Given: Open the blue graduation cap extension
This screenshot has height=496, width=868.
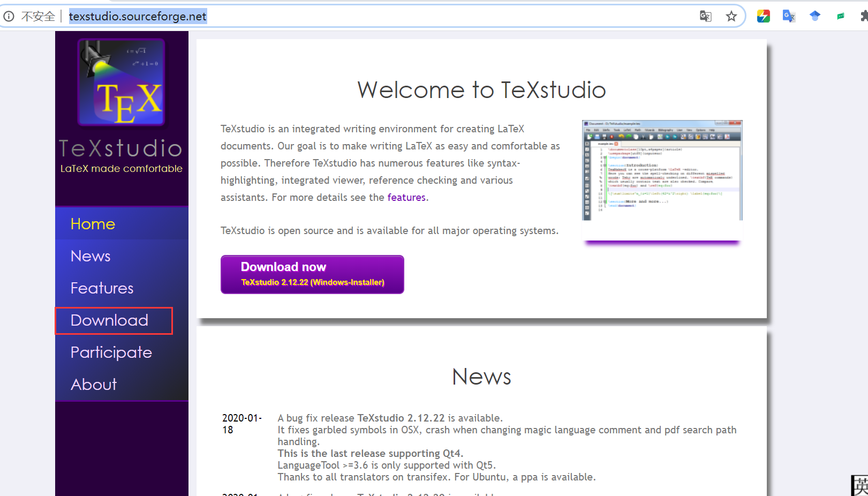Looking at the screenshot, I should [814, 16].
